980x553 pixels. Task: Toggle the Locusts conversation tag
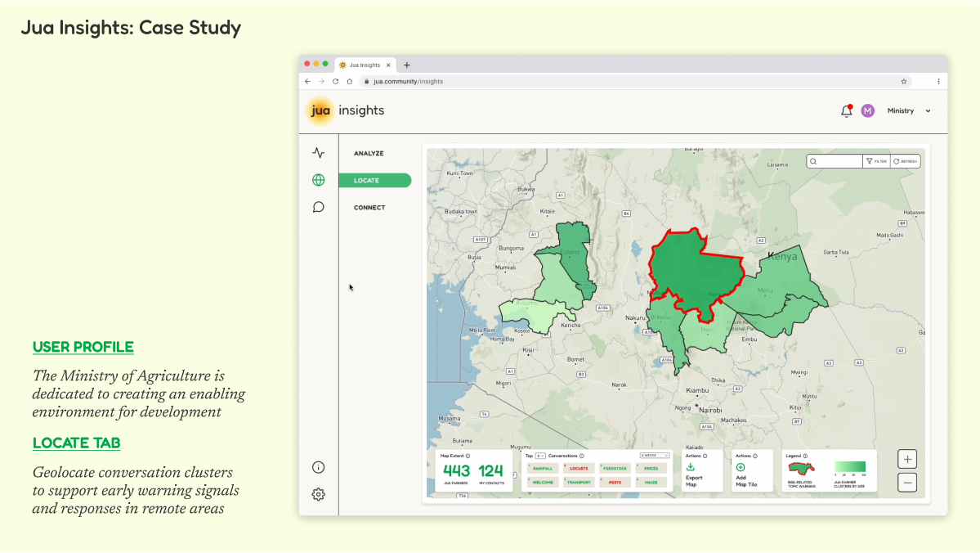click(579, 469)
